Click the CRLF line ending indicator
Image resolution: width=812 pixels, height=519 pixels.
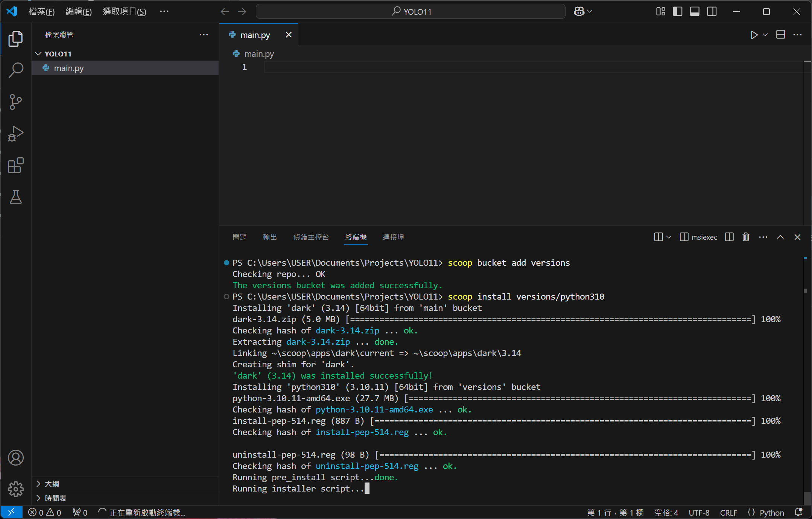(x=728, y=513)
